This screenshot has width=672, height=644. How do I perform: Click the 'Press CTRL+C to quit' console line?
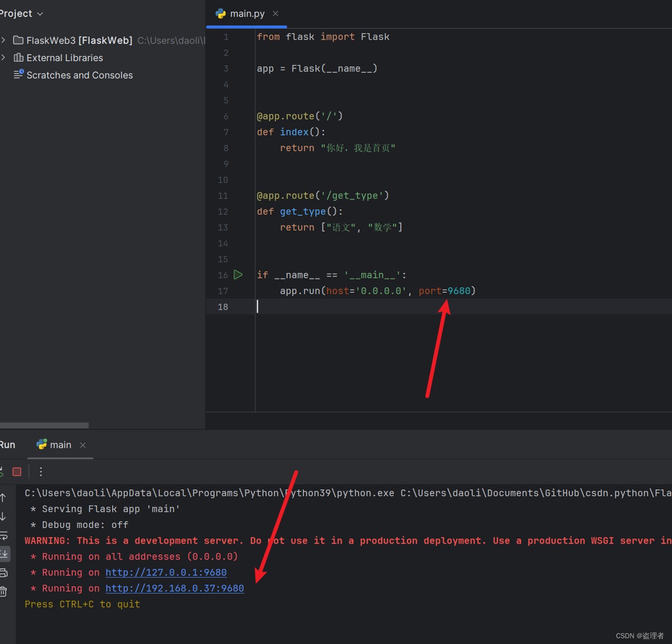(x=82, y=604)
